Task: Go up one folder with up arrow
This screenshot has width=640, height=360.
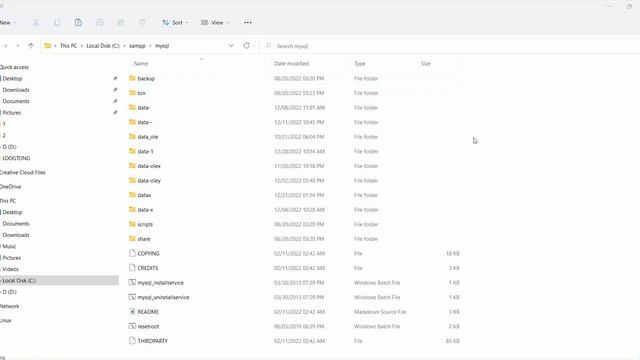Action: pos(31,46)
